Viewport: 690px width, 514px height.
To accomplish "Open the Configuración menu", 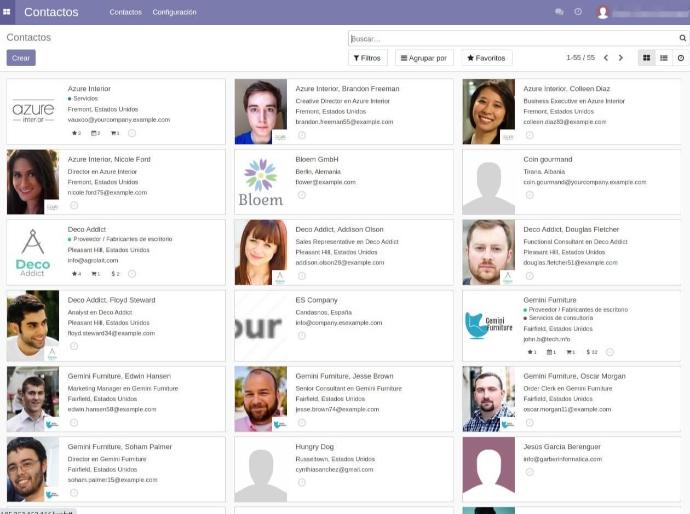I will [174, 12].
